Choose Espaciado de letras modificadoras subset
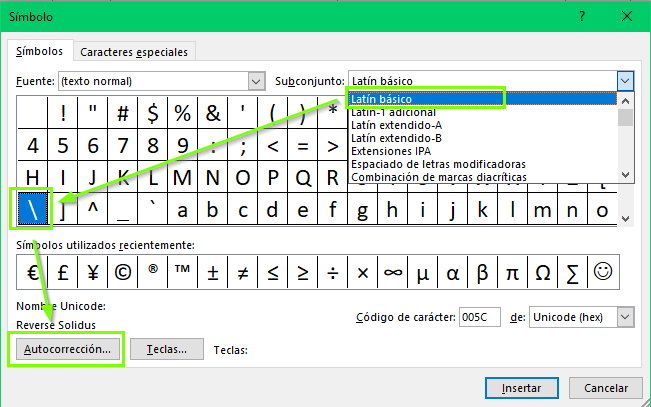The image size is (651, 407). [482, 164]
